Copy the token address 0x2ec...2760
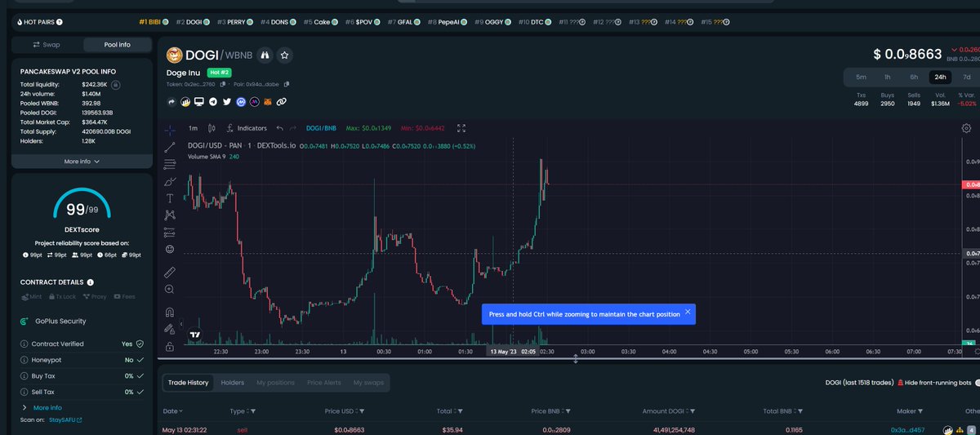The image size is (980, 435). tap(222, 83)
